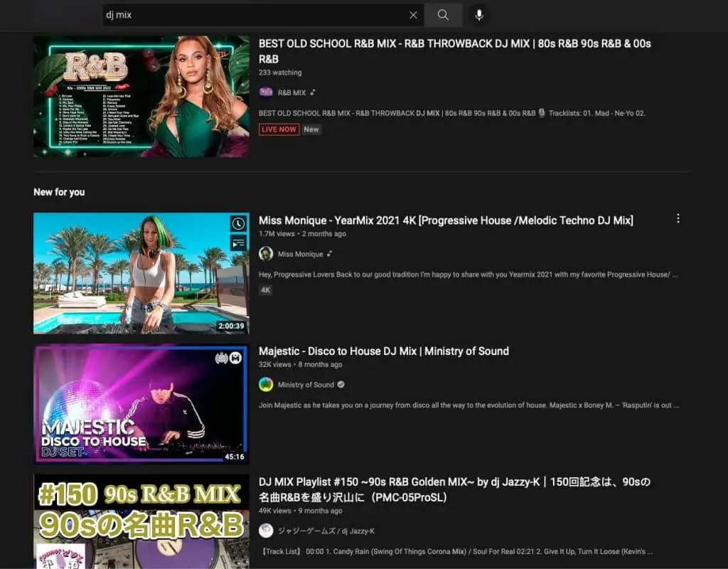Open Ministry of Sound channel name link
Screen dimensions: 728x569
click(306, 385)
